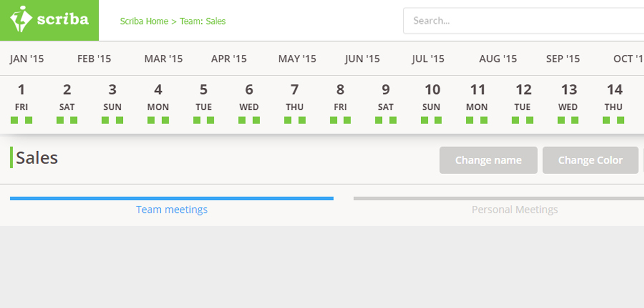Switch to the Personal Meetings tab

[x=514, y=210]
